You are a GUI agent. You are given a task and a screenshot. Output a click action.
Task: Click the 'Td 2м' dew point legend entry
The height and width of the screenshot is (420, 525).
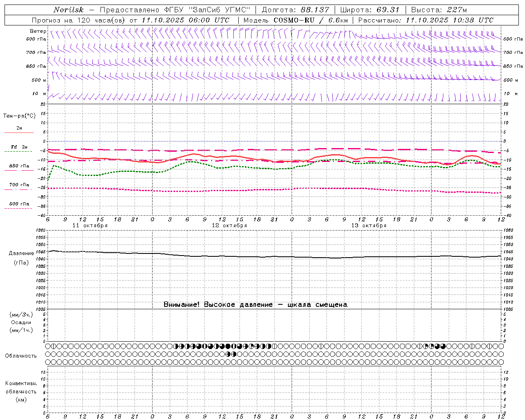(19, 147)
